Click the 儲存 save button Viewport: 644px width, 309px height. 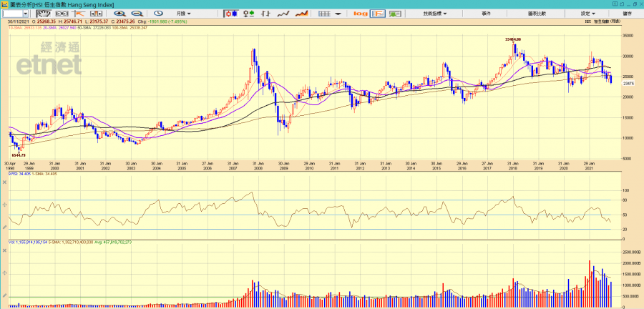pyautogui.click(x=628, y=14)
